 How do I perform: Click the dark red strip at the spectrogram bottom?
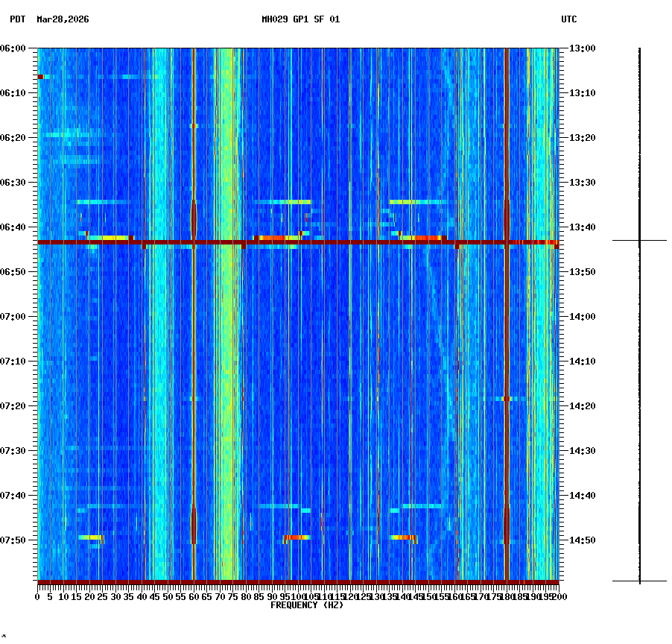(298, 582)
